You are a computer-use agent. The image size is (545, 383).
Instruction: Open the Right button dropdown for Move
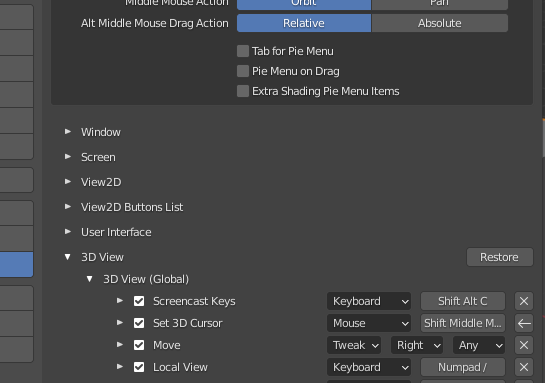[x=417, y=345]
